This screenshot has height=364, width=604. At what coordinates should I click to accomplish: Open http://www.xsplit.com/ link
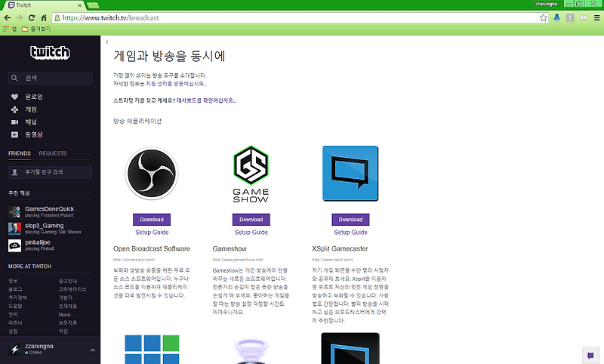pyautogui.click(x=332, y=260)
